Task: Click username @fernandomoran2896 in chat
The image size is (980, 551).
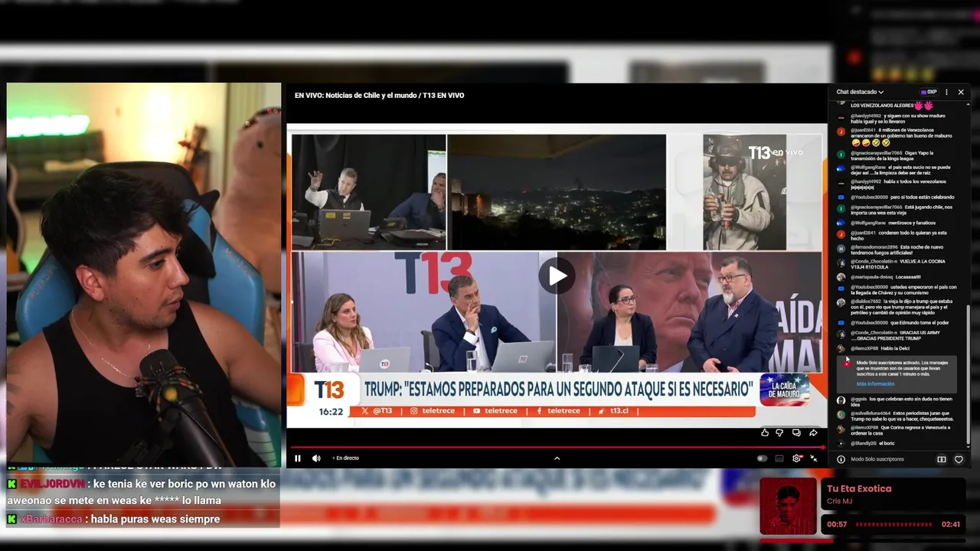Action: 874,247
